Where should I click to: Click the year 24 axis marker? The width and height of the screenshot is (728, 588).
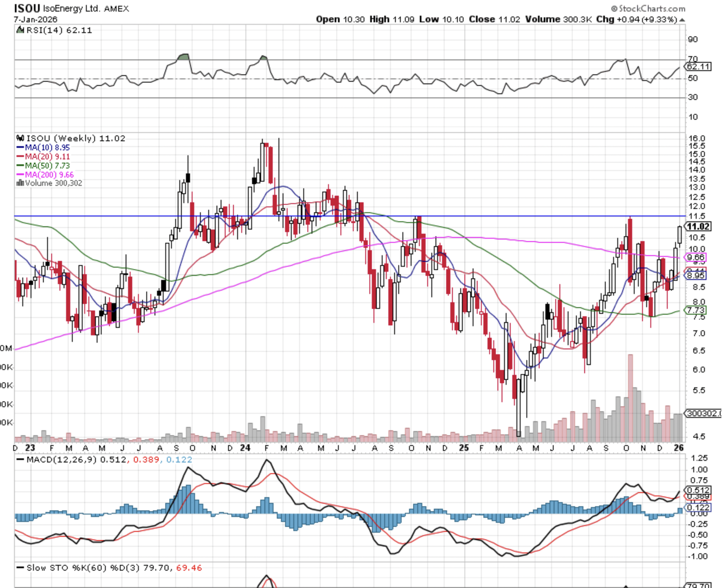[245, 448]
